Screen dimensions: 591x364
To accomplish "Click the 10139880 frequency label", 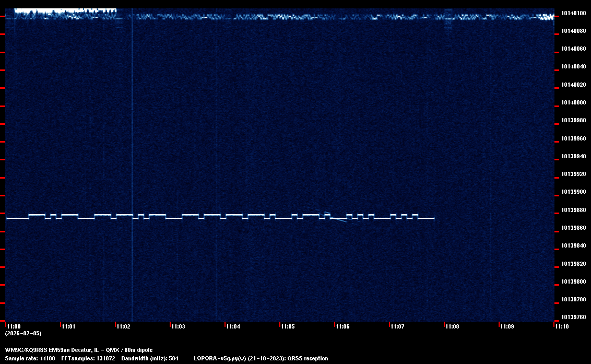I will click(x=572, y=210).
